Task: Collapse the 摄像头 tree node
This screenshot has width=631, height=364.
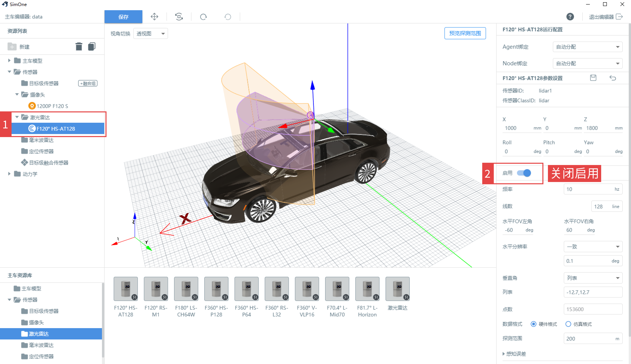Action: click(17, 95)
